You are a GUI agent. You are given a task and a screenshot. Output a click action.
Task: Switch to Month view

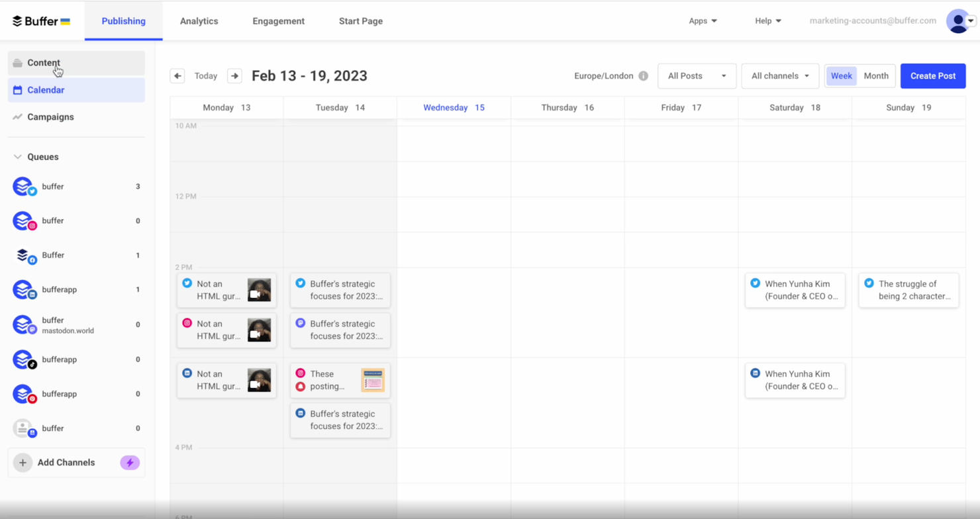pyautogui.click(x=876, y=76)
